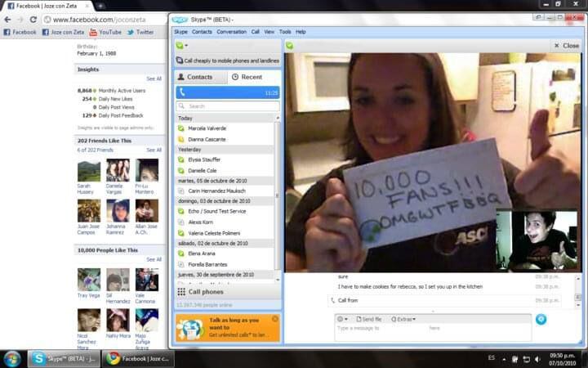Viewport: 588px width, 368px height.
Task: Click the Call phones dial pad icon
Action: pos(181,292)
